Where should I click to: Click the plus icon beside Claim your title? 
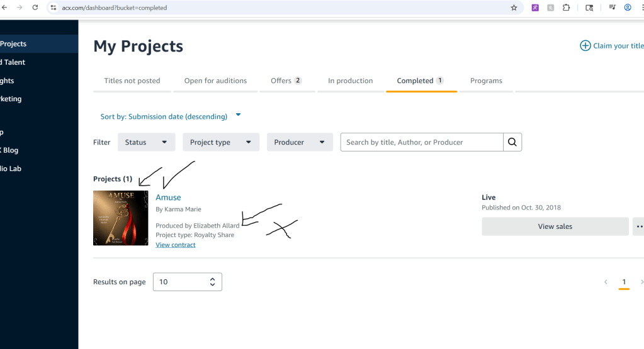coord(585,46)
